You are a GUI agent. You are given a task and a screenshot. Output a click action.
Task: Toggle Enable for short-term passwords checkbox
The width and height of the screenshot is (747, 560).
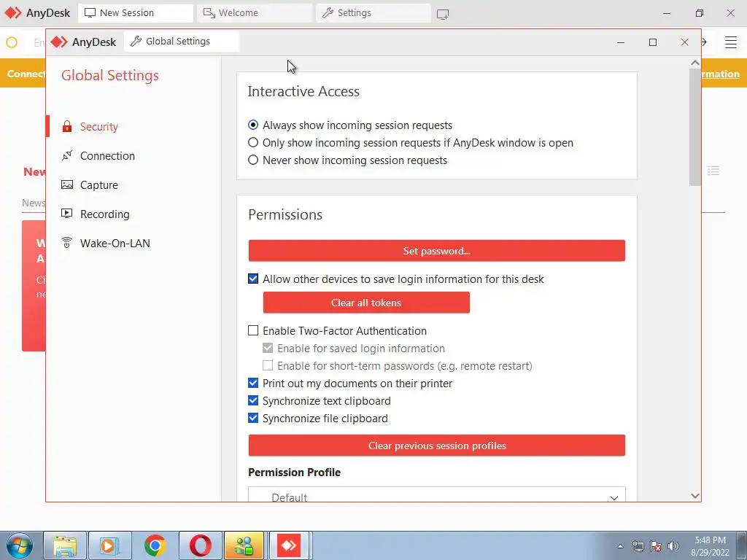click(x=268, y=366)
